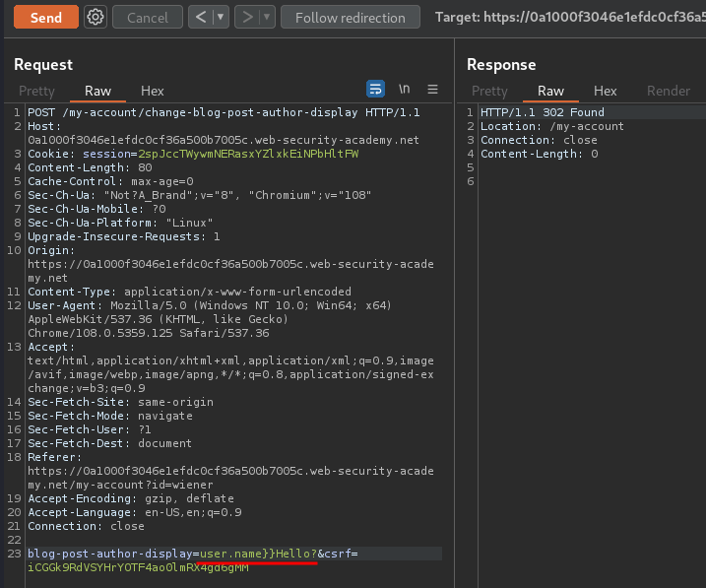Select the Response Raw tab
Viewport: 706px width, 588px height.
[x=550, y=91]
